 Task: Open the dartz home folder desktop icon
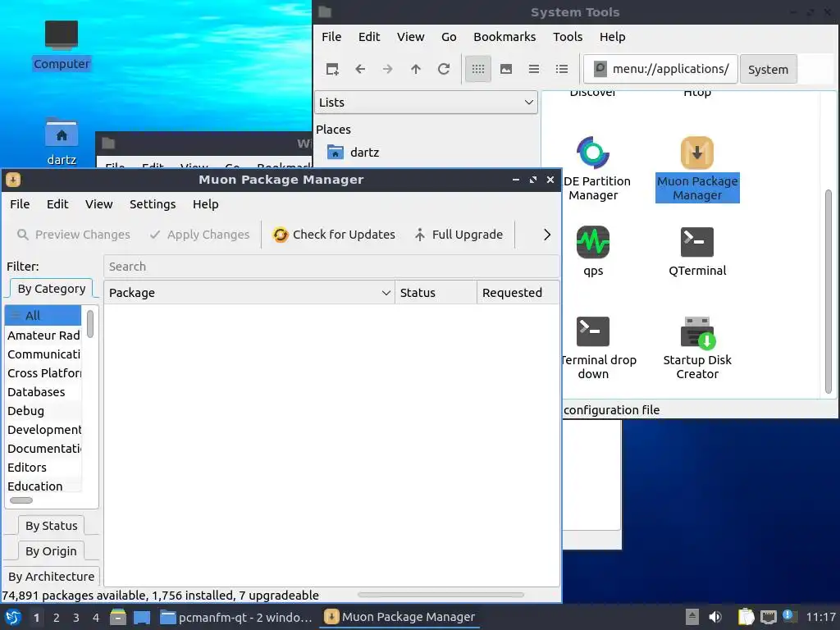point(61,141)
